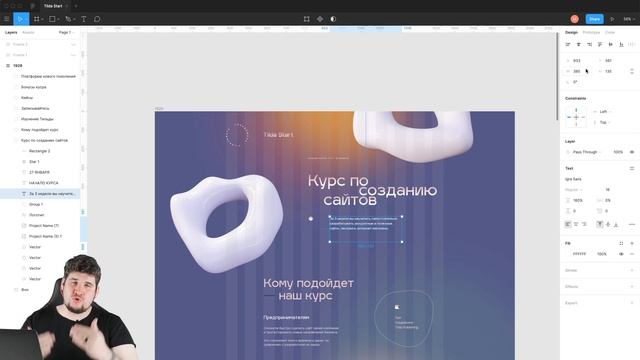This screenshot has width=640, height=360.
Task: Add an Export setting with plus
Action: click(632, 303)
